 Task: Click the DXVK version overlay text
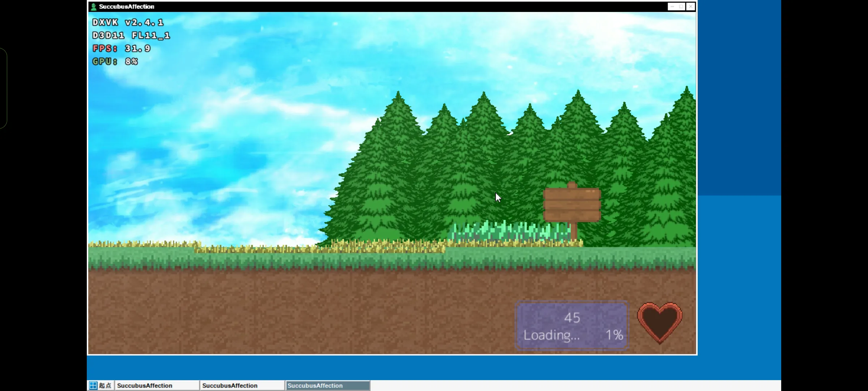click(128, 22)
